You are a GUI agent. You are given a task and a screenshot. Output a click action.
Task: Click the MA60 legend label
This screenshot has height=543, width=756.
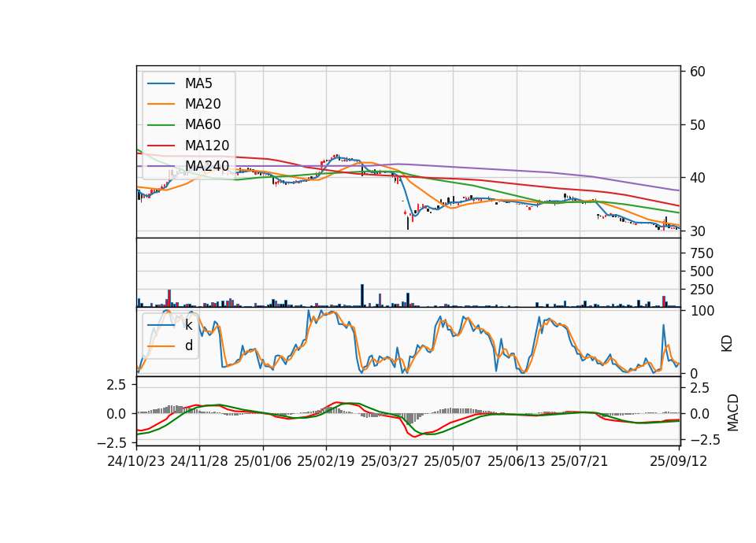(x=203, y=125)
